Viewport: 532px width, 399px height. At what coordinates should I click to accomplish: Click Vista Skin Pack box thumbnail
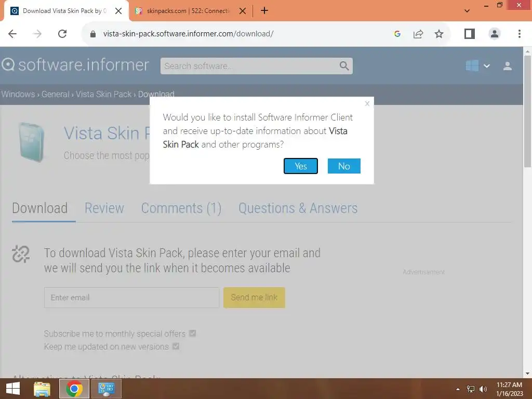pyautogui.click(x=32, y=142)
